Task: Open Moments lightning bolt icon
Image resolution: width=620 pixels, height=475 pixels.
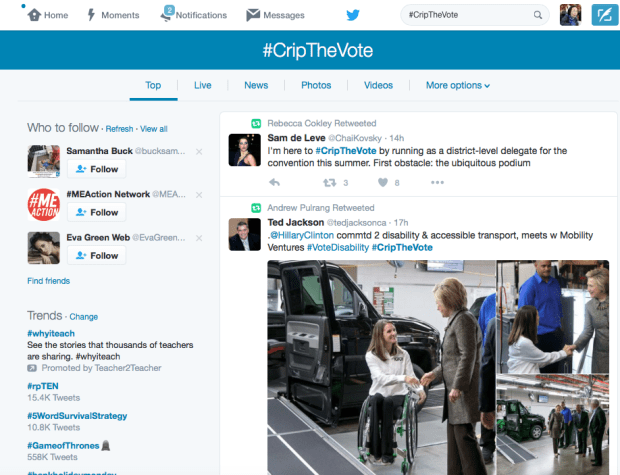Action: tap(91, 15)
